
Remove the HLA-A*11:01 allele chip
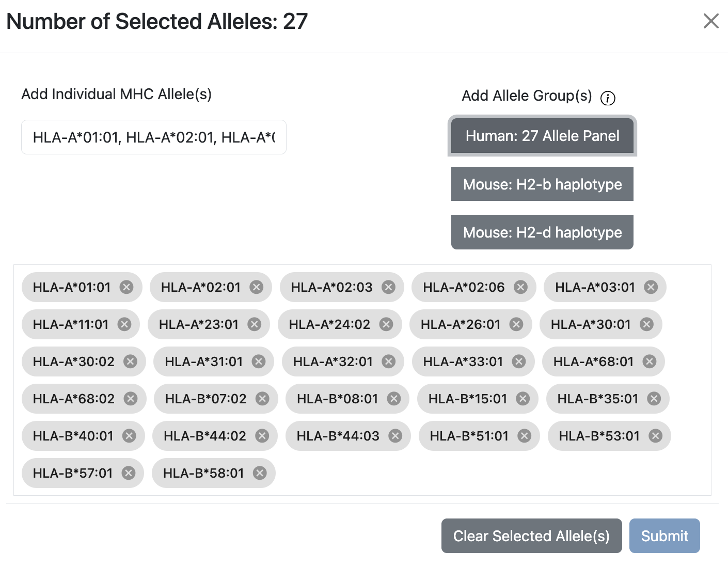124,324
